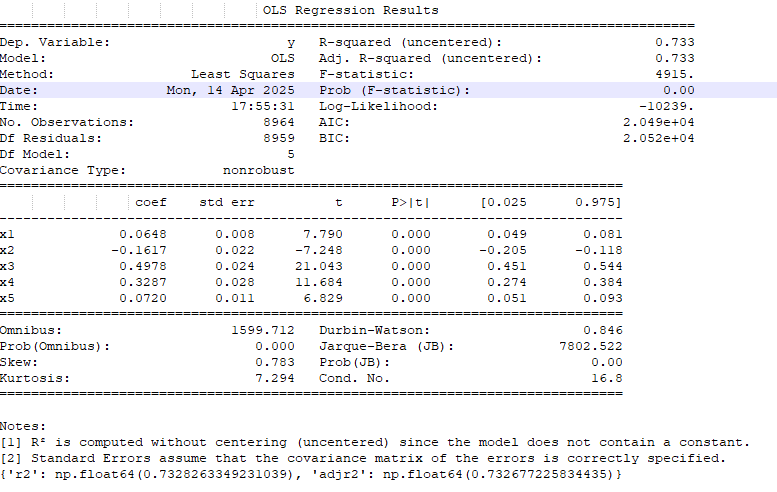Select the x4 t-value 11.684
This screenshot has width=777, height=492.
tap(319, 282)
